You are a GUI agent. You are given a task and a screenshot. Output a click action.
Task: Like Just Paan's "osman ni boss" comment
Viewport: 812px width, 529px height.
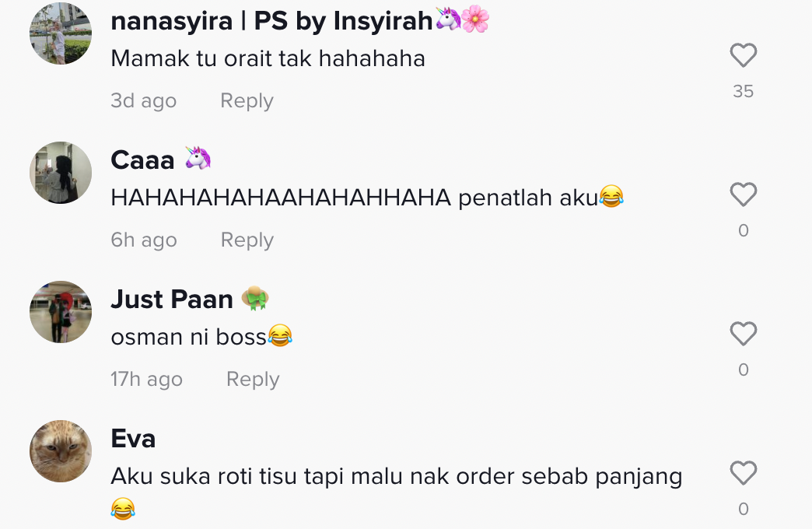click(x=743, y=333)
